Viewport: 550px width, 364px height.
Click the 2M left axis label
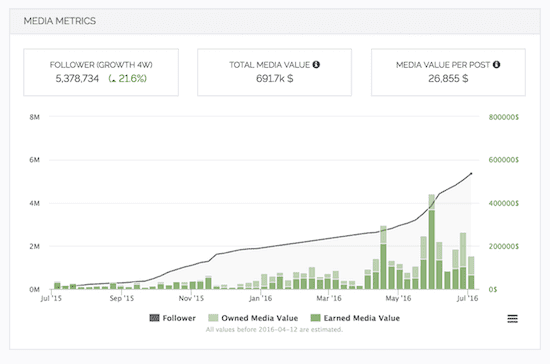pyautogui.click(x=34, y=247)
